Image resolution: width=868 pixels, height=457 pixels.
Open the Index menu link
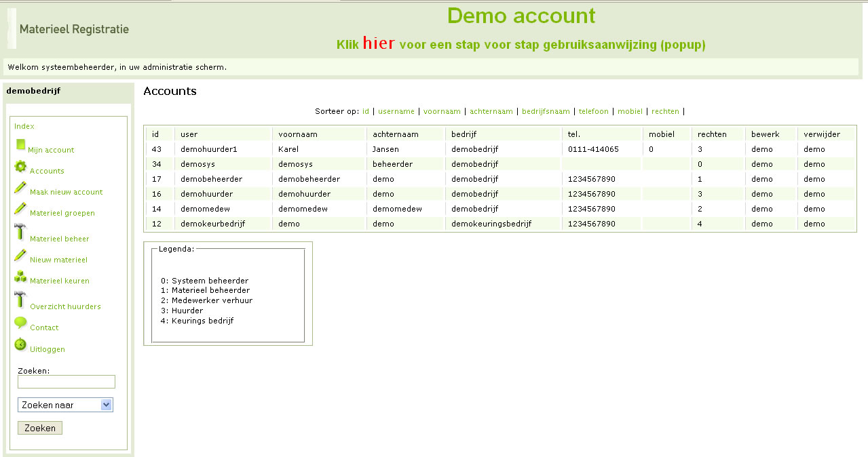24,126
